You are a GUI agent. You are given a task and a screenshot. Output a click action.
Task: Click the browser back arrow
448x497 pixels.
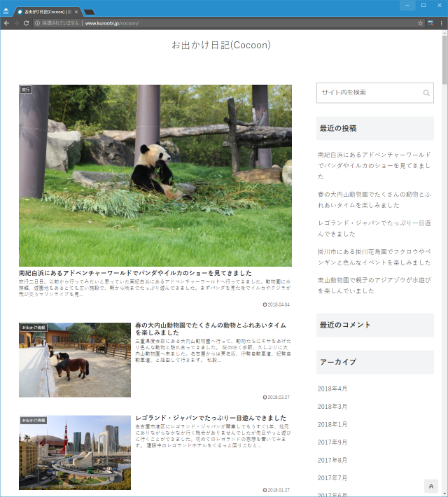[x=7, y=23]
